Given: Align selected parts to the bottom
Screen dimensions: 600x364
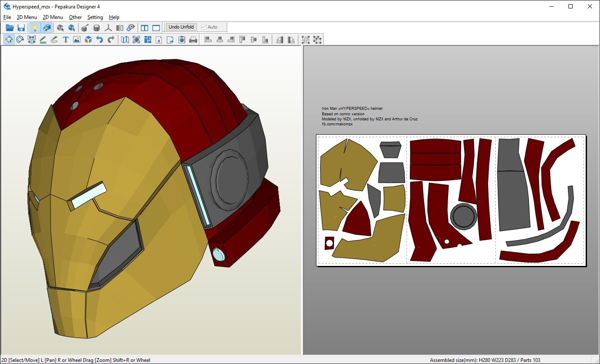Looking at the screenshot, I should coord(265,40).
